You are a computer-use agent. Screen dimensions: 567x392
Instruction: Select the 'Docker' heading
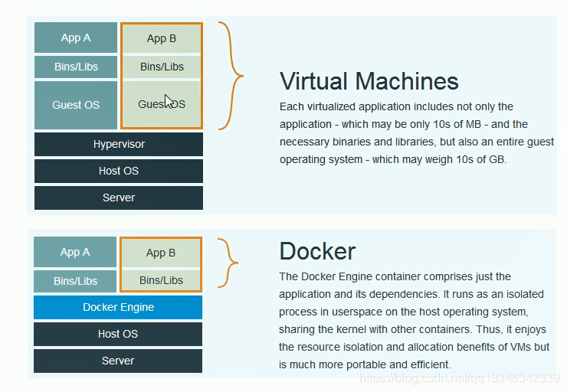coord(317,251)
